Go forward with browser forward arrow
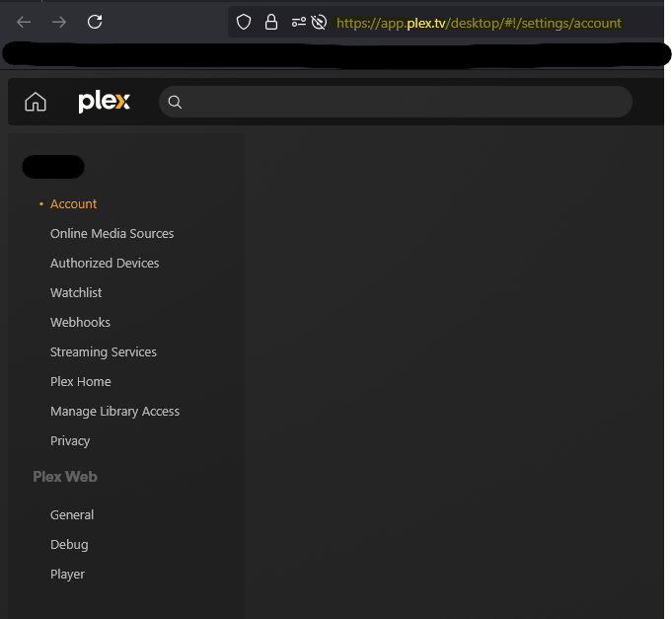This screenshot has height=619, width=672. pyautogui.click(x=59, y=22)
